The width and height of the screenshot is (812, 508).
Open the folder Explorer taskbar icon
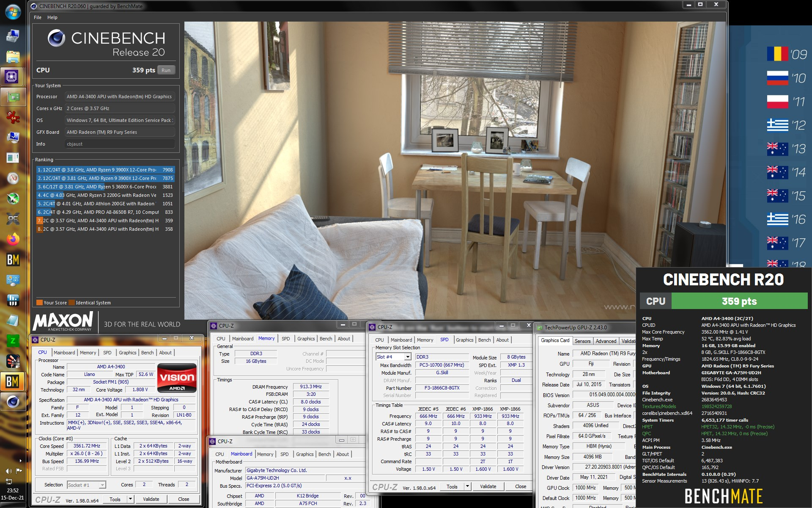13,56
